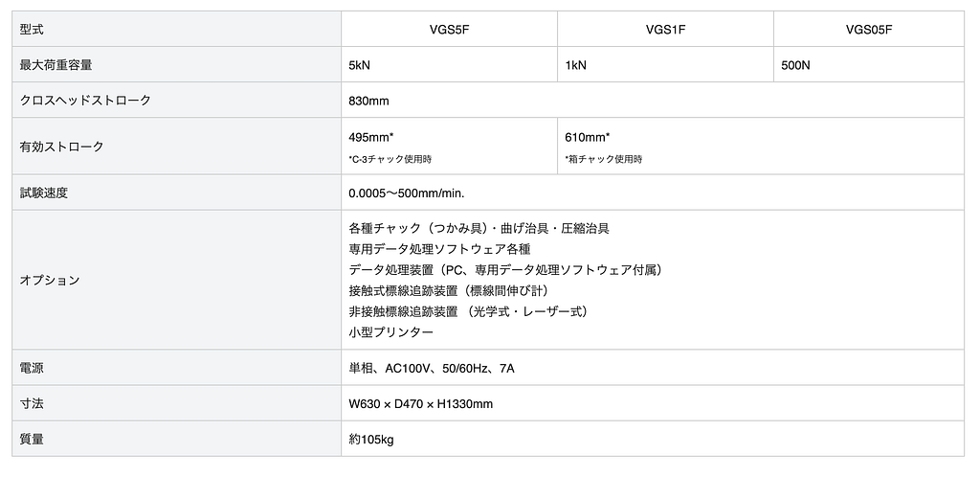
Task: Click the 830mm crosshead stroke value
Action: coord(369,101)
